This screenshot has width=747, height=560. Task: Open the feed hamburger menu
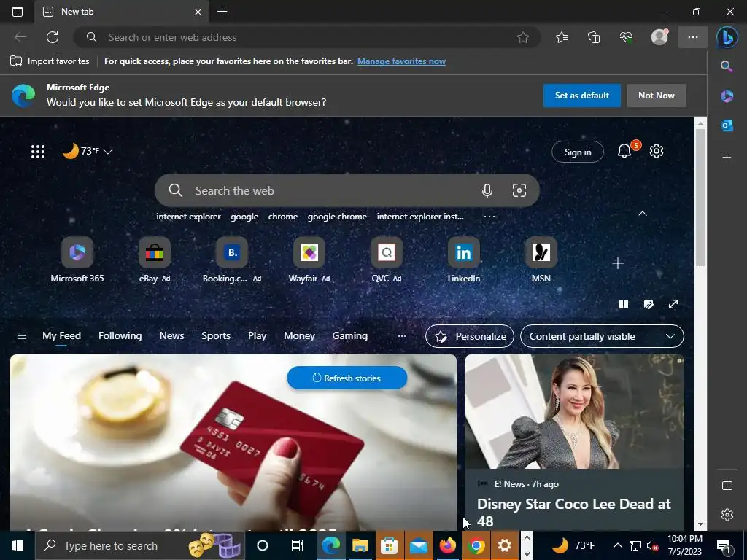click(x=21, y=335)
